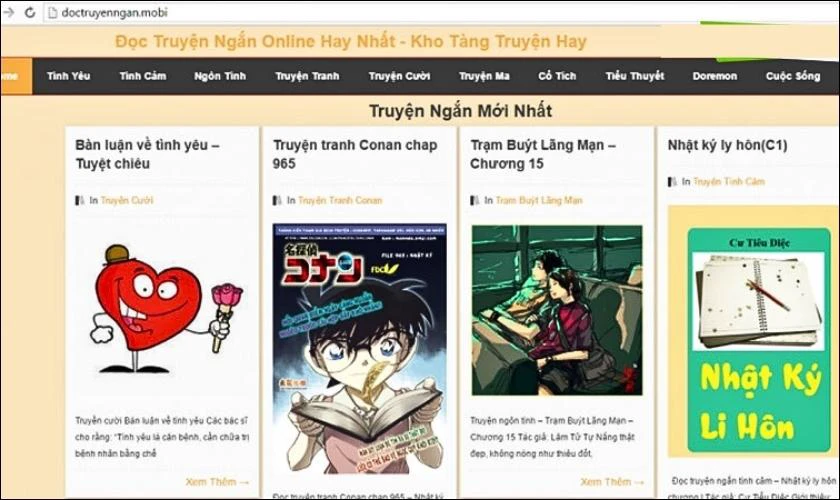Open the Doremon menu item
The image size is (840, 500).
(715, 76)
